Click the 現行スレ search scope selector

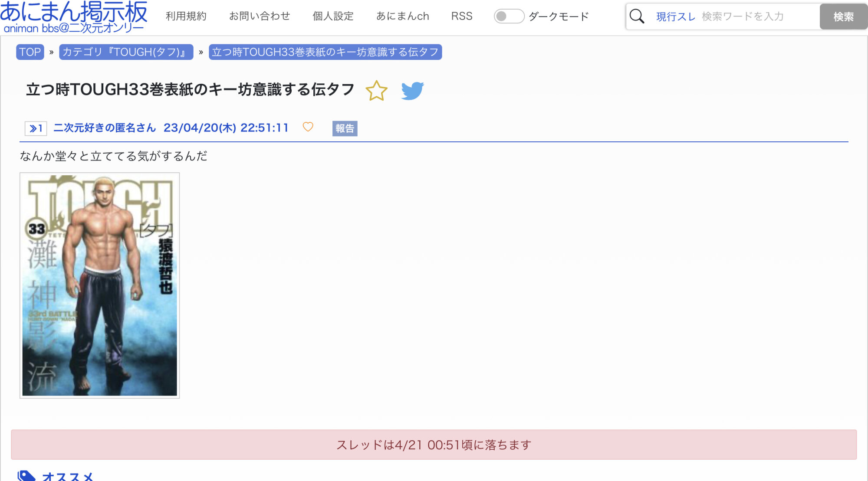pos(675,16)
